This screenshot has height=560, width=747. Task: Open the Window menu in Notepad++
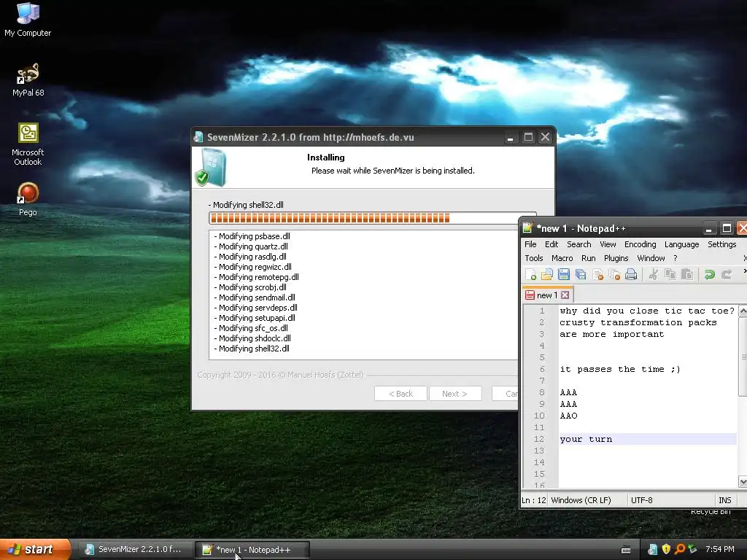[651, 258]
